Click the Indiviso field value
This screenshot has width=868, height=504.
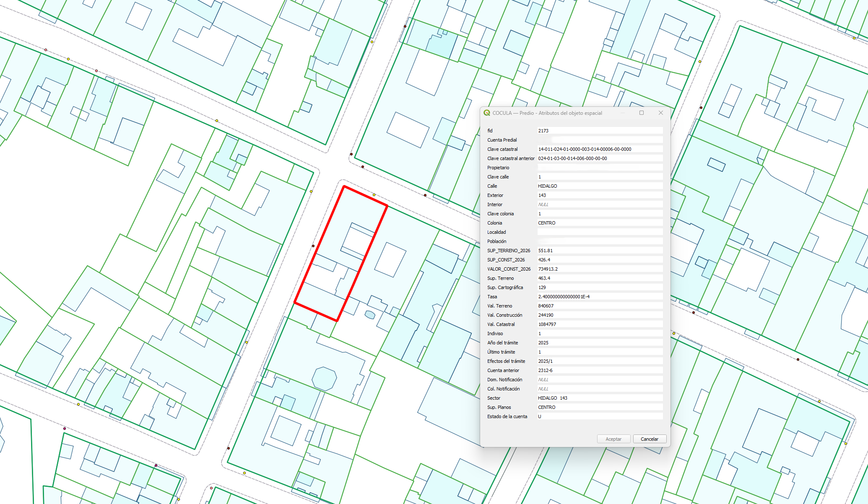pyautogui.click(x=600, y=333)
